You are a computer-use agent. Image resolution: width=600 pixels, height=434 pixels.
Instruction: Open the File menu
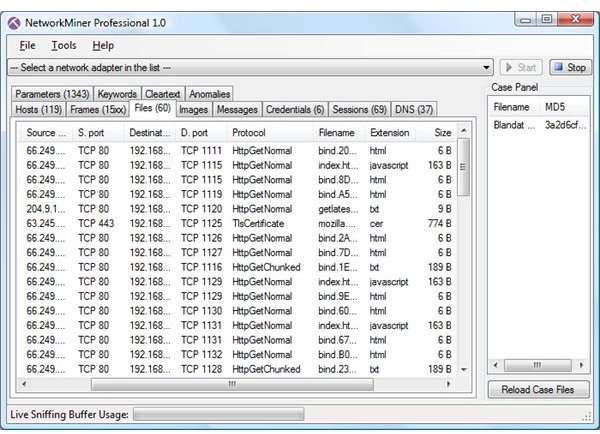pyautogui.click(x=27, y=46)
